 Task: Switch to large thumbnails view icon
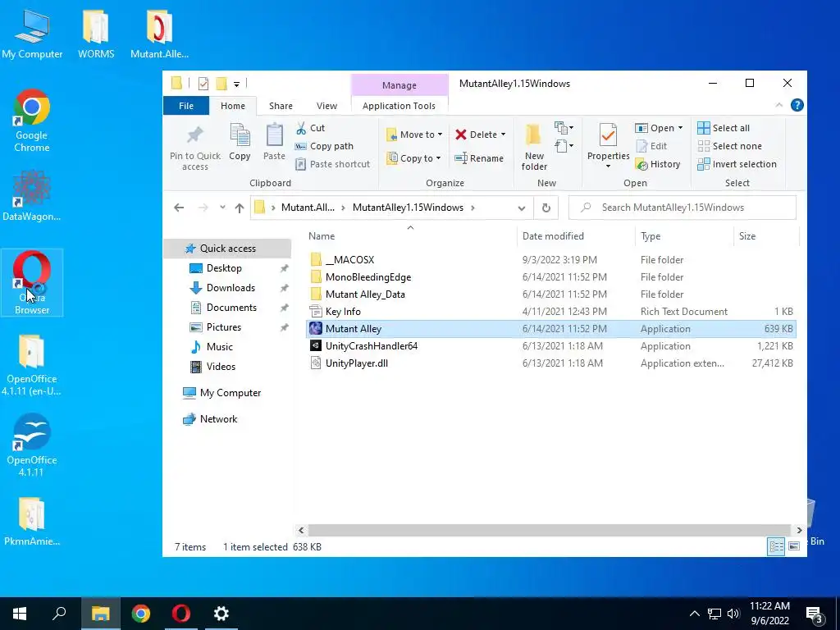[794, 546]
